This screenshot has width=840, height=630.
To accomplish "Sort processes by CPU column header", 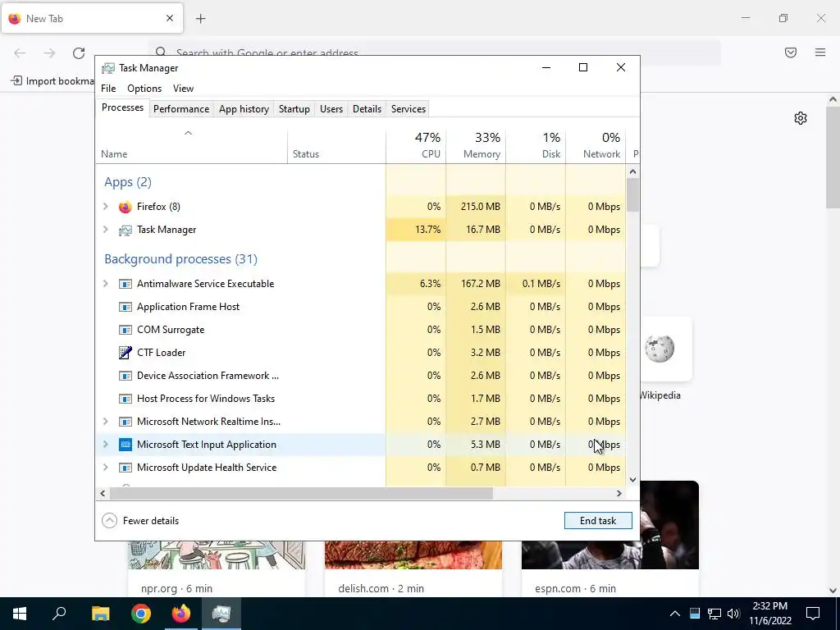I will (x=416, y=146).
